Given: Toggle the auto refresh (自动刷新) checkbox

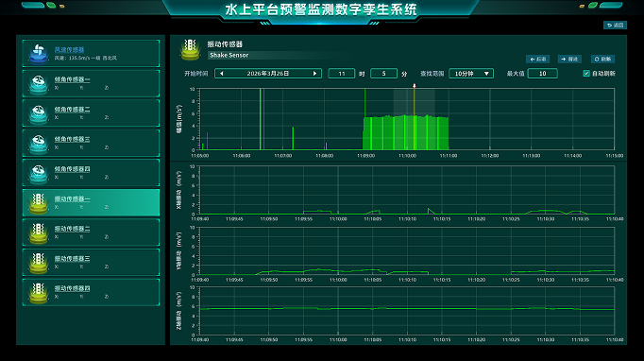Looking at the screenshot, I should click(x=586, y=74).
